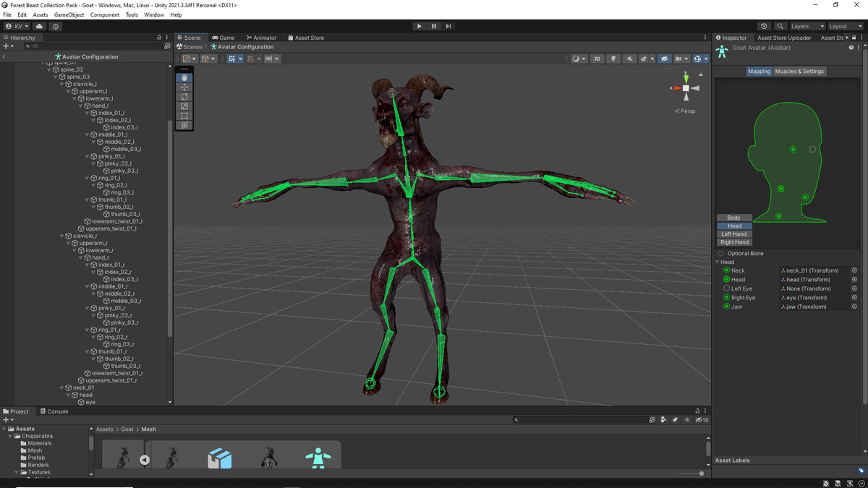Open the Layers dropdown
This screenshot has width=868, height=488.
pyautogui.click(x=807, y=26)
